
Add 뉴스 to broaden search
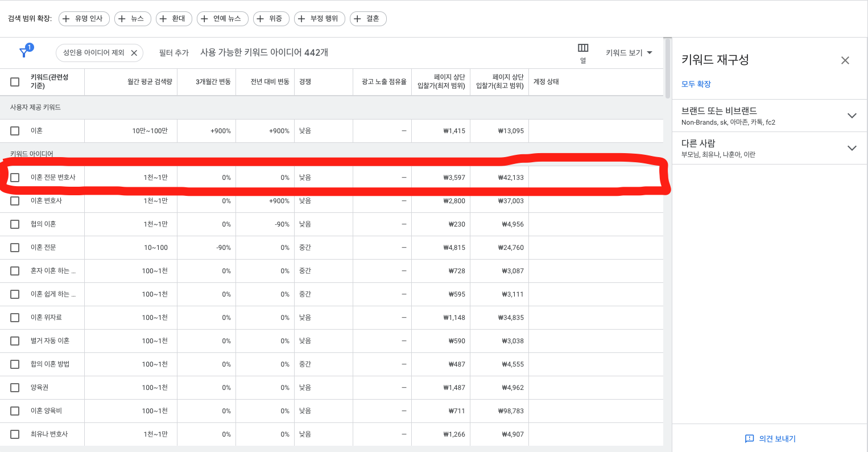click(133, 19)
